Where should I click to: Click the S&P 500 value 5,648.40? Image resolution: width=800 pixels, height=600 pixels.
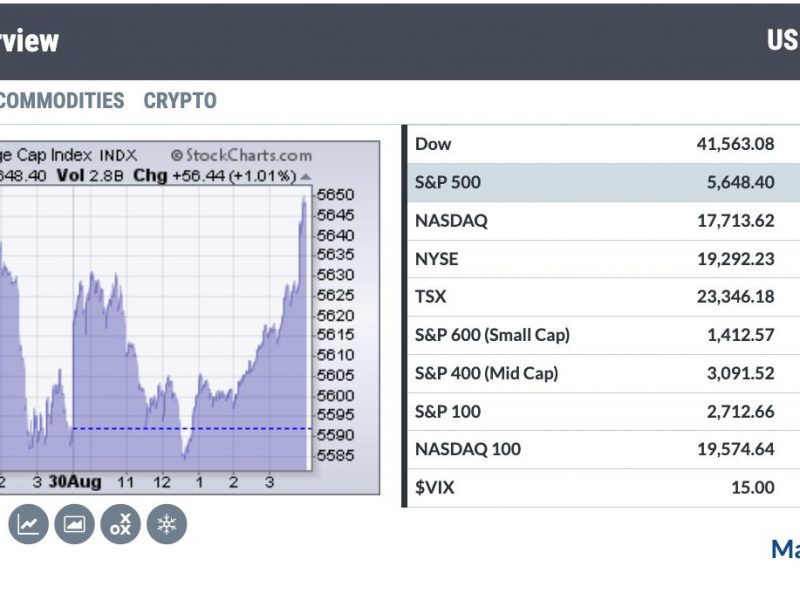(740, 183)
